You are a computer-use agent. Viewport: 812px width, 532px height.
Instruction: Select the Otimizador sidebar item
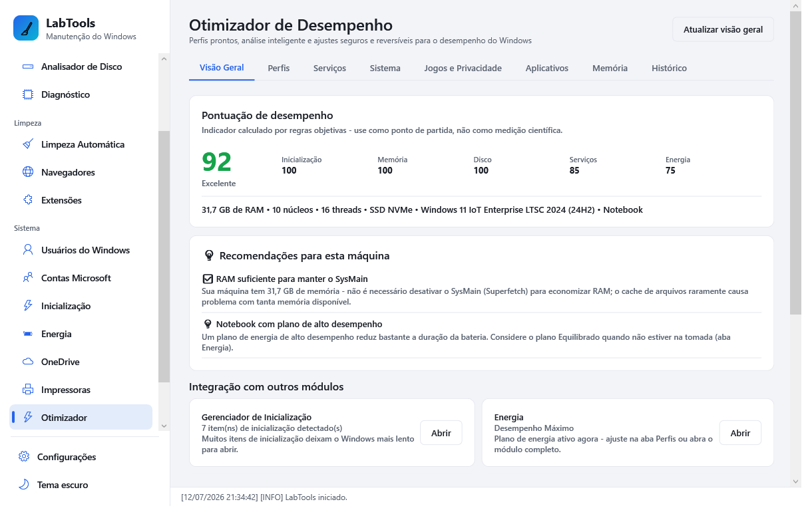(x=81, y=418)
